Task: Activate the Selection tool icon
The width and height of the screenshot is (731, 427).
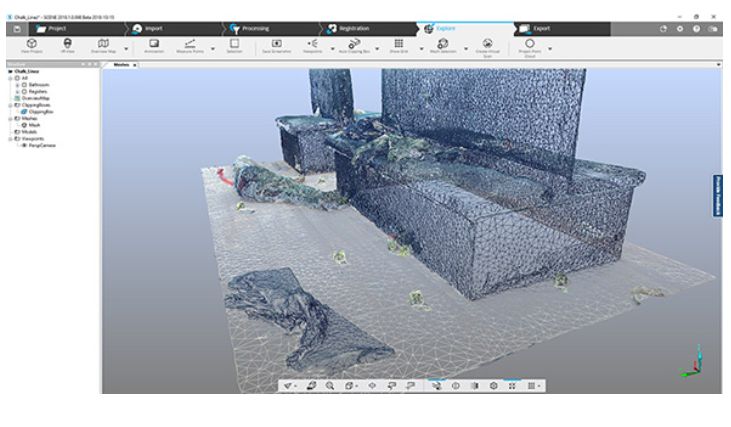Action: [234, 43]
